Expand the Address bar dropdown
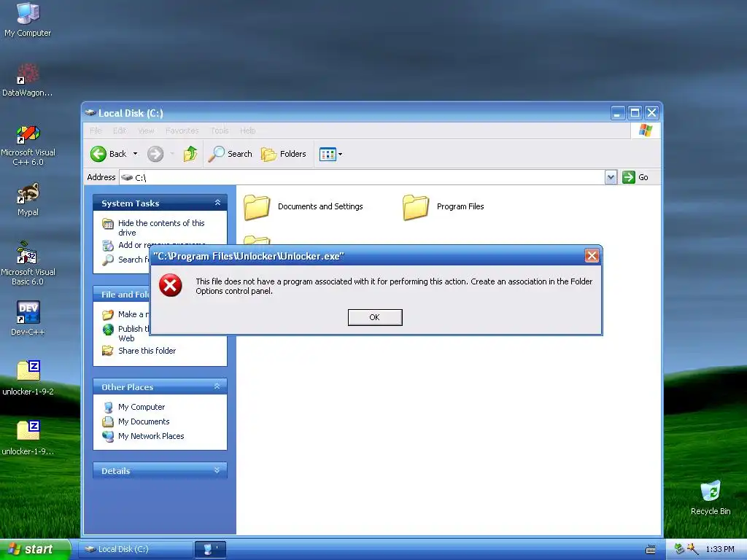 611,177
